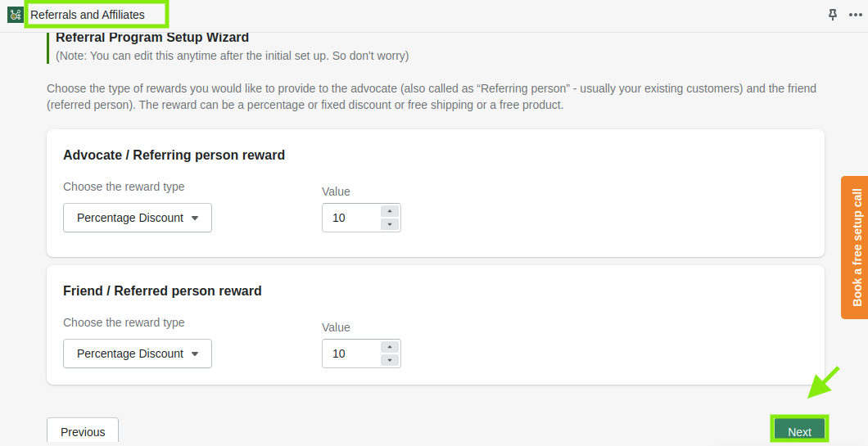868x446 pixels.
Task: Pin the Referrals and Affiliates app
Action: pyautogui.click(x=833, y=15)
